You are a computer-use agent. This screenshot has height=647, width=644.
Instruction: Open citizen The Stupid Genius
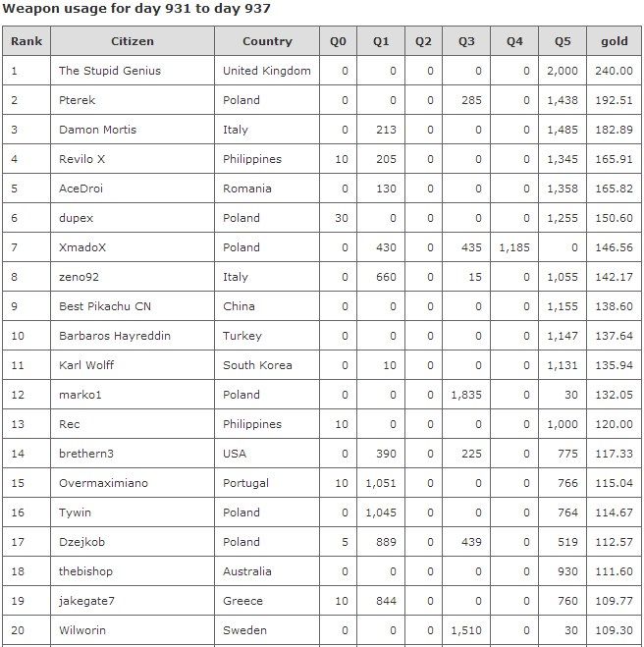(x=110, y=71)
